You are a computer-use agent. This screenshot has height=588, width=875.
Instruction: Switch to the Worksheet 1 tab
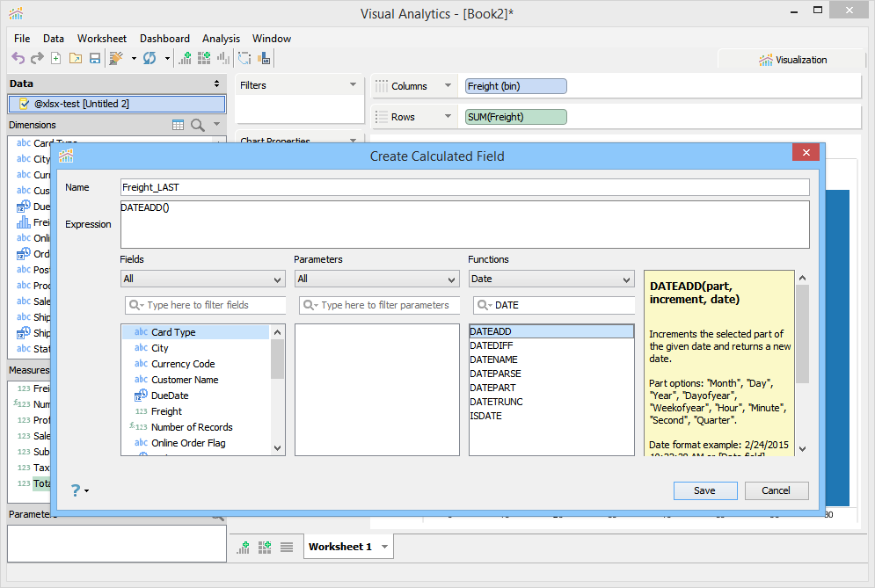point(339,547)
